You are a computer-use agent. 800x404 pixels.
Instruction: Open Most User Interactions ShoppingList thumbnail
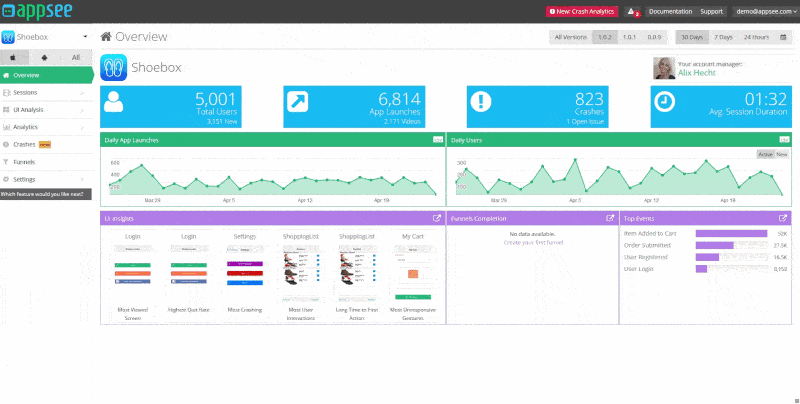point(301,273)
